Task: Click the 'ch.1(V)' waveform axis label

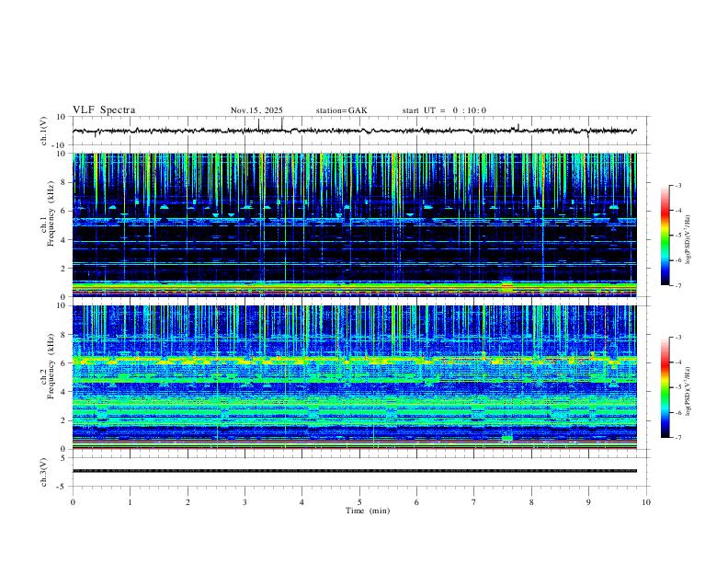Action: 44,131
